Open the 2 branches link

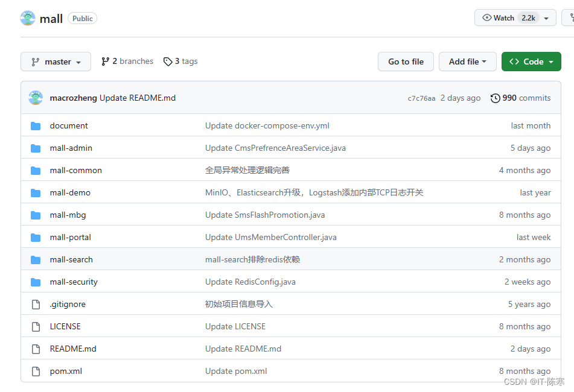pos(127,61)
